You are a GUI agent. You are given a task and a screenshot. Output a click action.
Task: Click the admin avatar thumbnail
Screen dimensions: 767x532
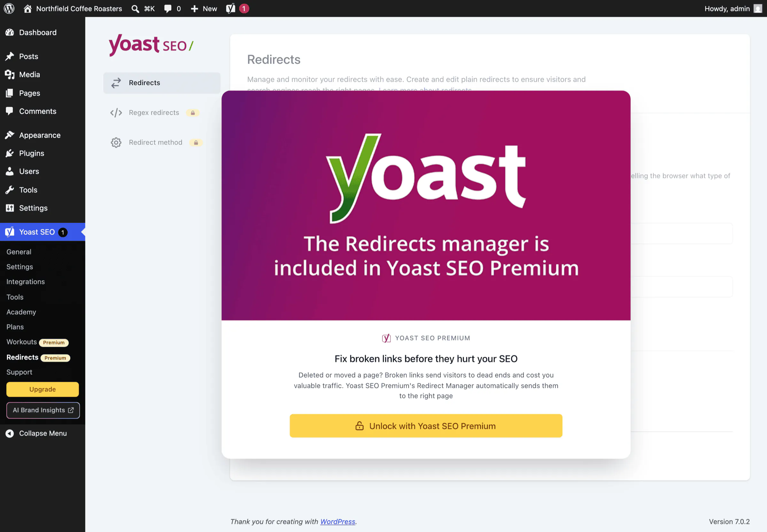click(758, 9)
